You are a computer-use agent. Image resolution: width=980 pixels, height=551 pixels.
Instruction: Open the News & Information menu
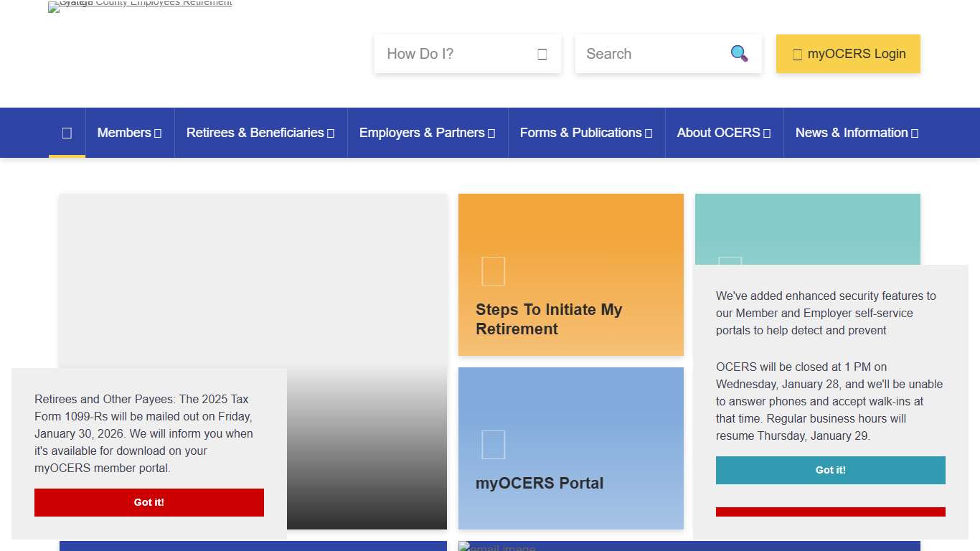click(857, 133)
